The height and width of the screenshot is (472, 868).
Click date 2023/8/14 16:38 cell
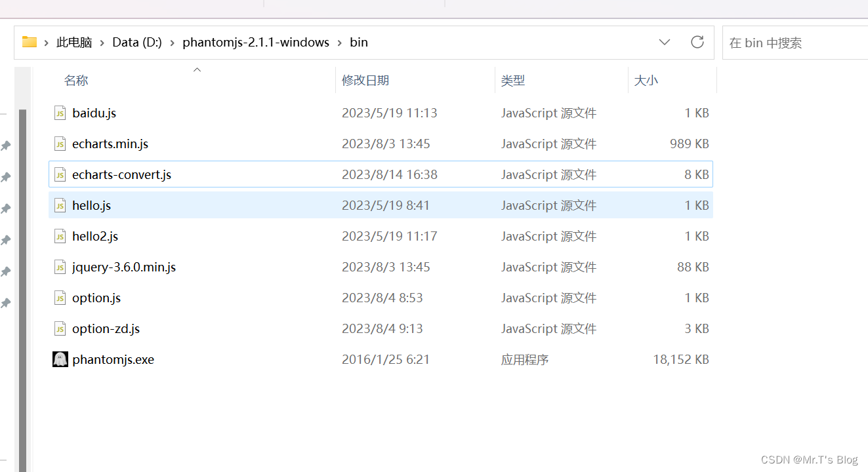point(390,174)
